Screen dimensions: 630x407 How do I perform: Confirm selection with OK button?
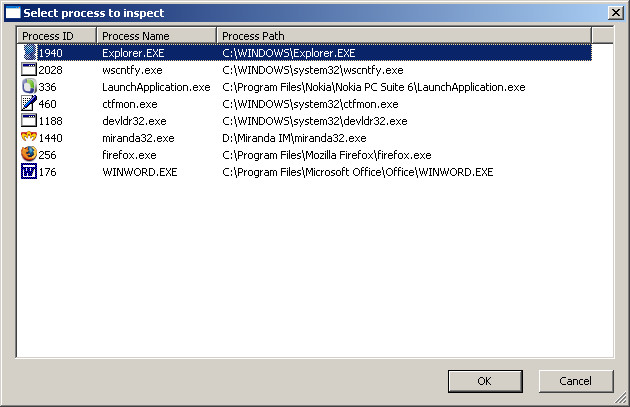tap(485, 381)
